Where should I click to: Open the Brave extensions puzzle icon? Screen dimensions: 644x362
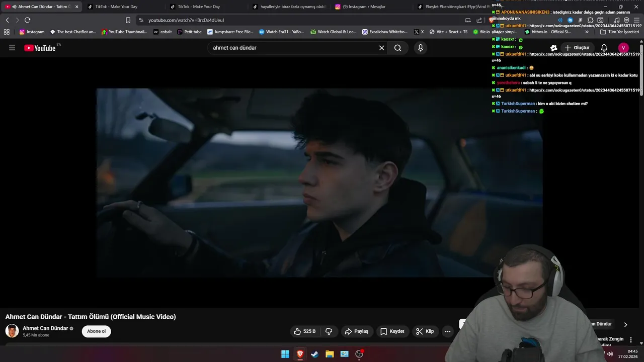click(x=590, y=20)
